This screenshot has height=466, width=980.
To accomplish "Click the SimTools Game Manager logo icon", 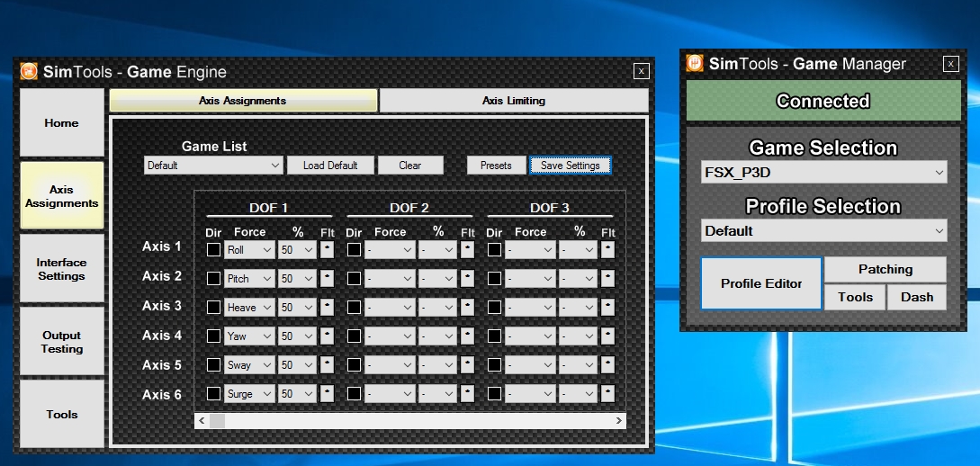I will coord(695,63).
